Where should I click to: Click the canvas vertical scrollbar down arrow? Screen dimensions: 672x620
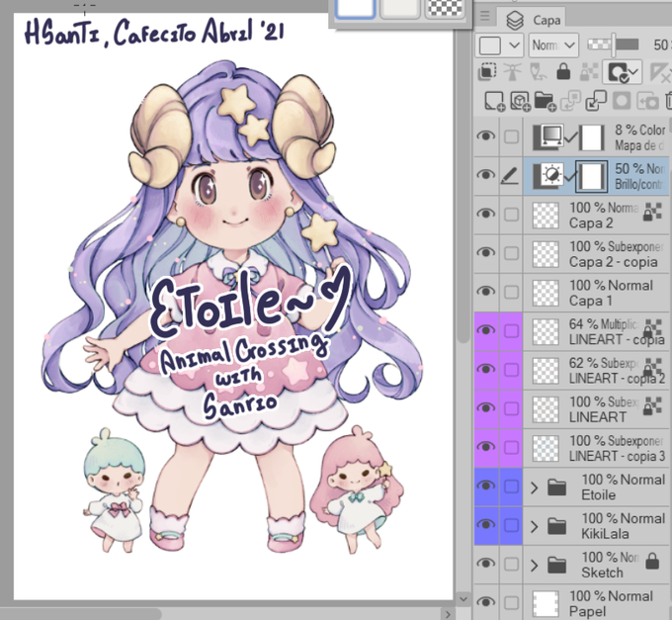click(462, 598)
